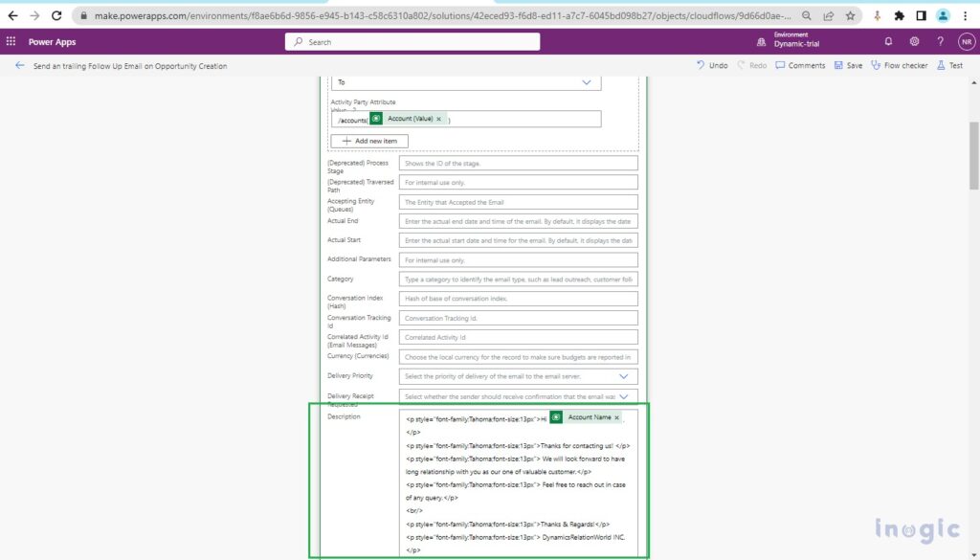Go back with the flow back arrow

click(x=19, y=66)
